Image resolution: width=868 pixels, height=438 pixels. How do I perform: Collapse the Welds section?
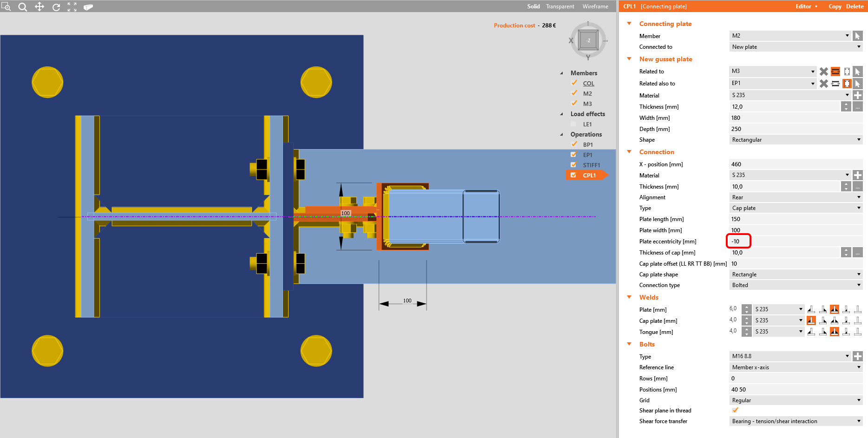pos(629,297)
